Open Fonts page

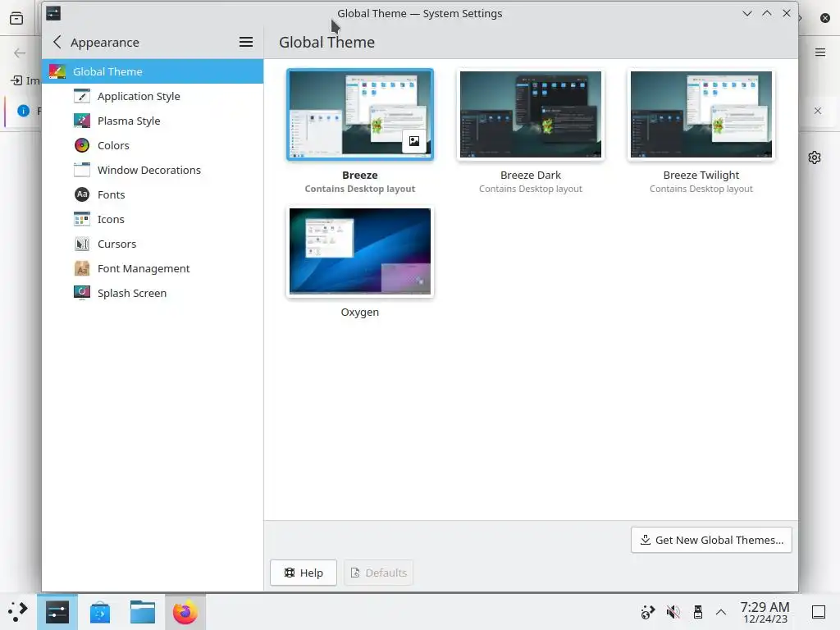point(153,195)
